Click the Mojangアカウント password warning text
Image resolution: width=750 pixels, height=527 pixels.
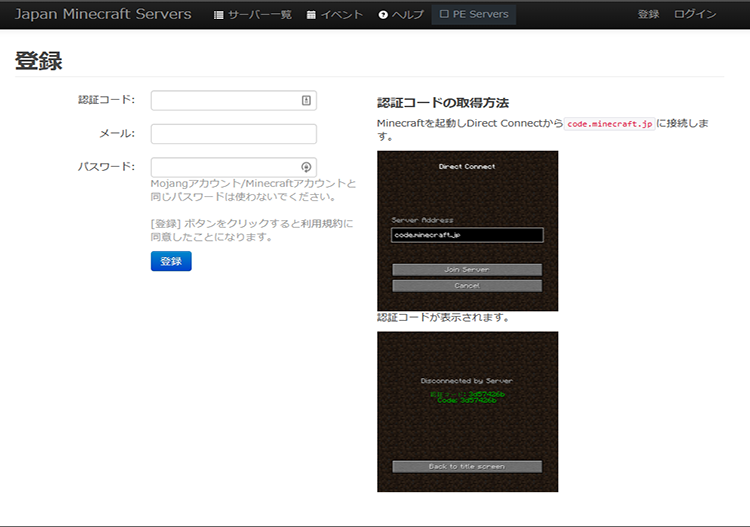[x=254, y=190]
